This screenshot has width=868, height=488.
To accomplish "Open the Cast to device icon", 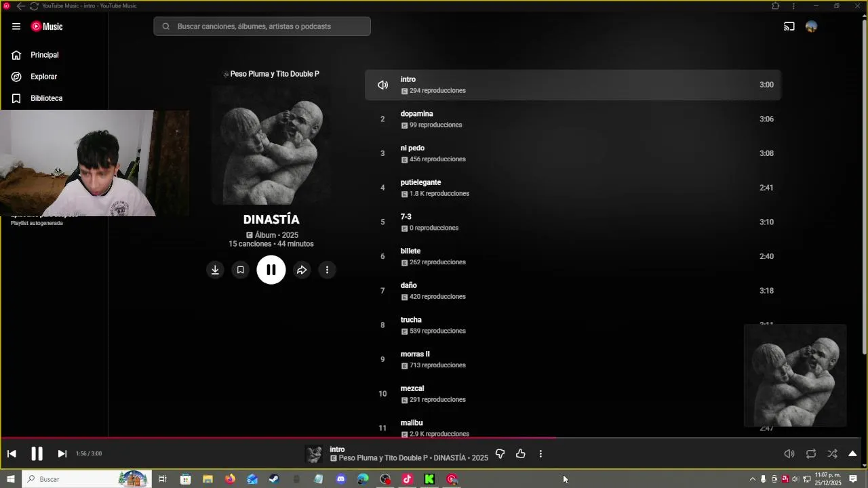I will coord(789,26).
